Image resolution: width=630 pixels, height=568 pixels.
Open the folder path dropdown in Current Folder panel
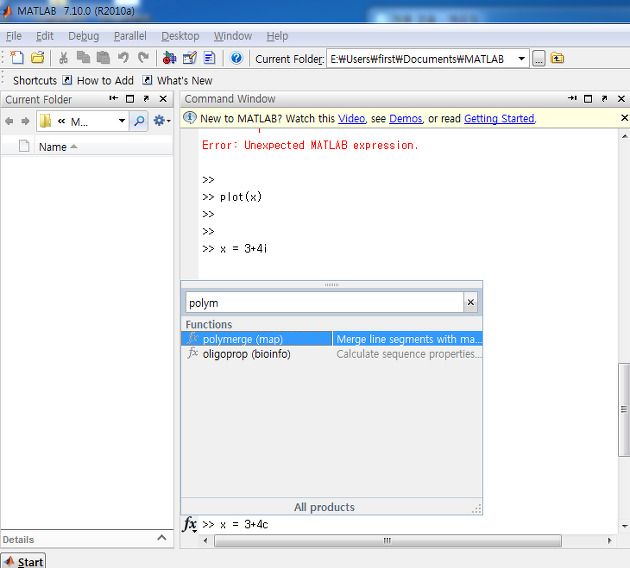122,121
